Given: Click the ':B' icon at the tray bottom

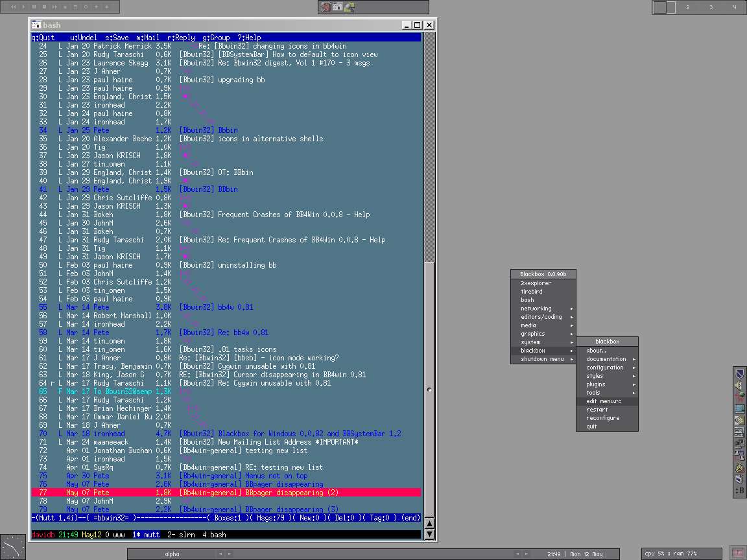Looking at the screenshot, I should [x=739, y=491].
